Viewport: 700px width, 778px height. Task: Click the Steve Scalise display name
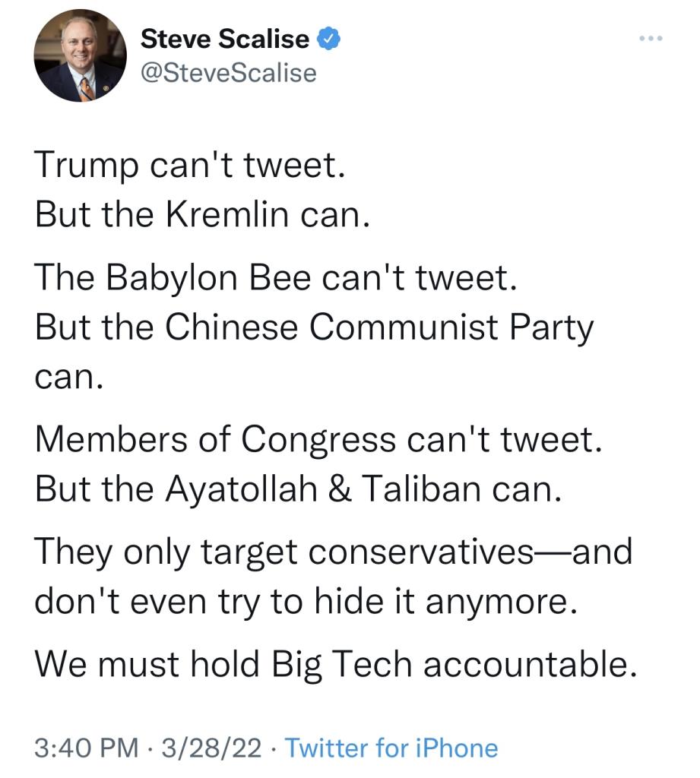point(226,38)
